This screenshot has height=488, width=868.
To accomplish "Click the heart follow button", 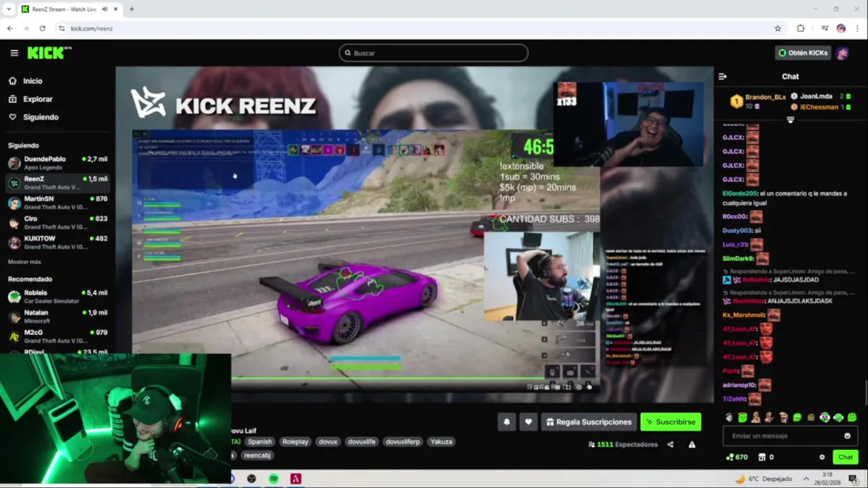I will (528, 422).
